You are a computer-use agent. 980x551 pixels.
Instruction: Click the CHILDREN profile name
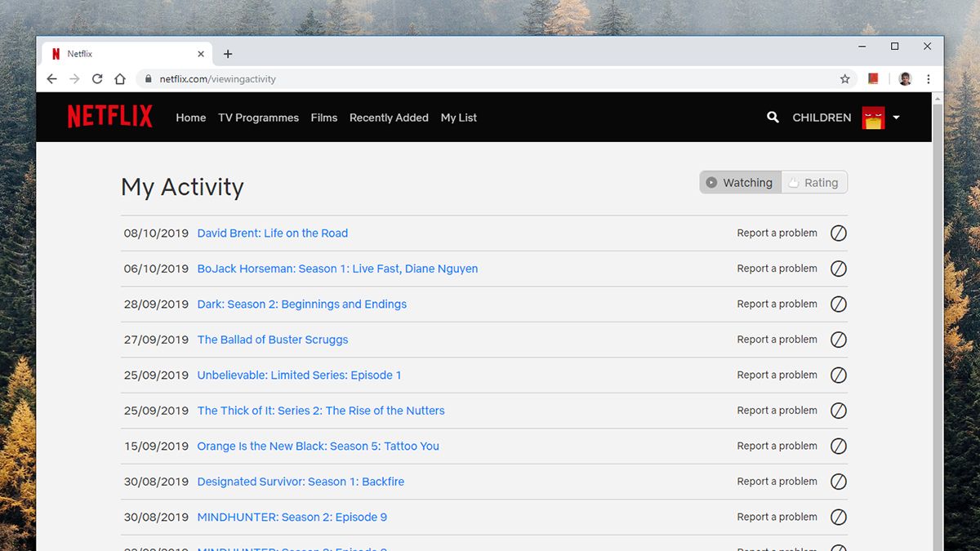click(x=822, y=118)
